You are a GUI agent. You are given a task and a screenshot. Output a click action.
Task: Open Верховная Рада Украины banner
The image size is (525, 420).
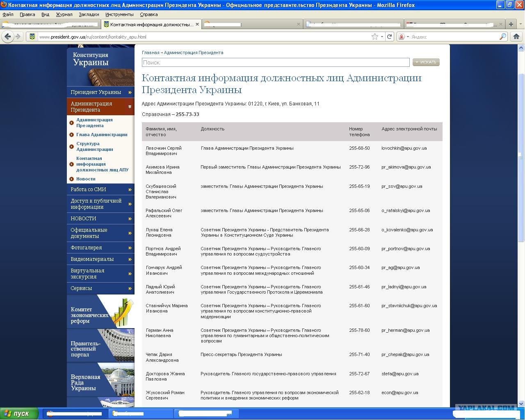pos(100,379)
